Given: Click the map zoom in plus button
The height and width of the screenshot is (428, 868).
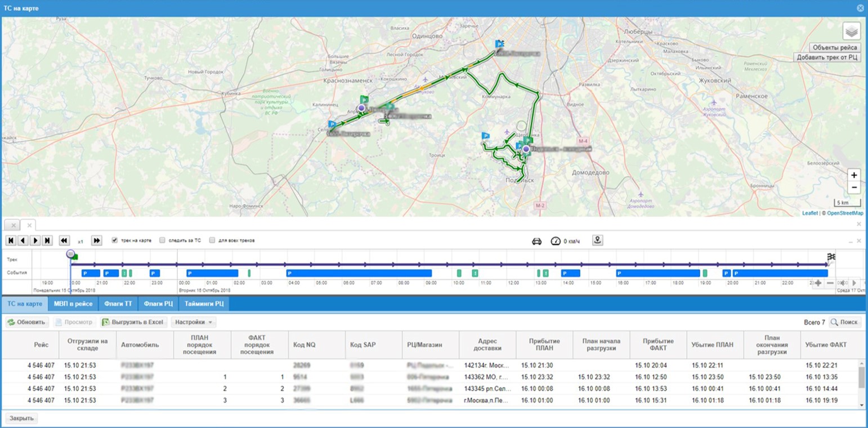Looking at the screenshot, I should tap(854, 175).
